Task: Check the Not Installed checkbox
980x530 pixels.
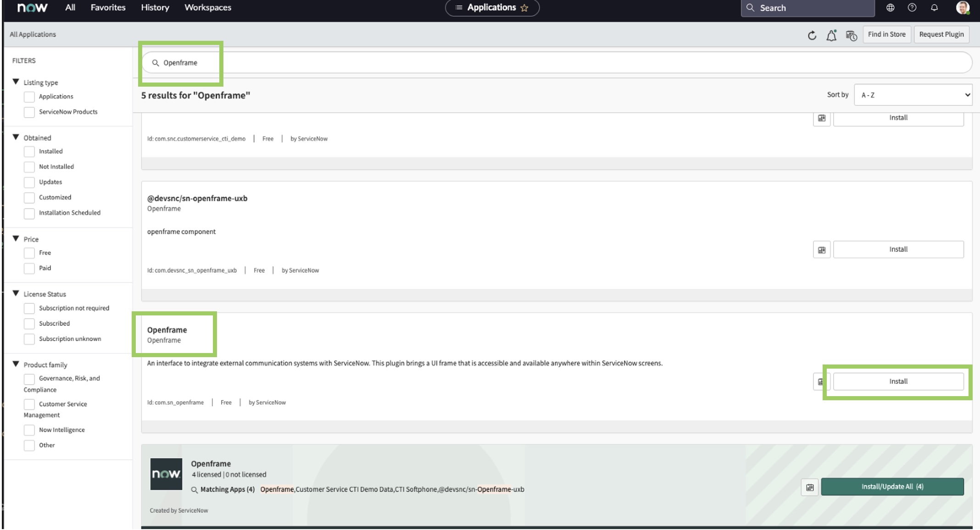Action: coord(29,167)
